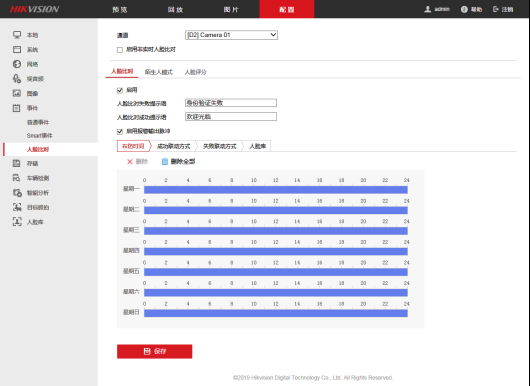
Task: Toggle the 启用 enable checkbox
Action: point(120,90)
